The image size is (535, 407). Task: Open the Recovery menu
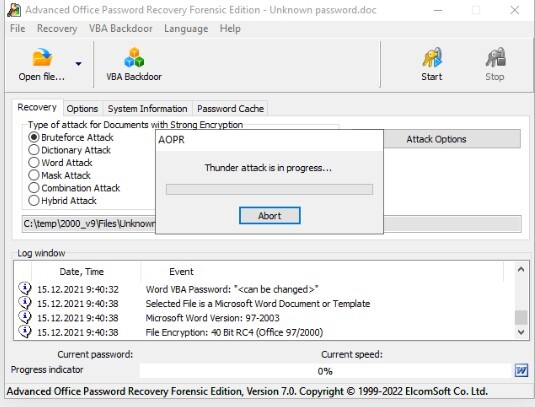(x=57, y=28)
